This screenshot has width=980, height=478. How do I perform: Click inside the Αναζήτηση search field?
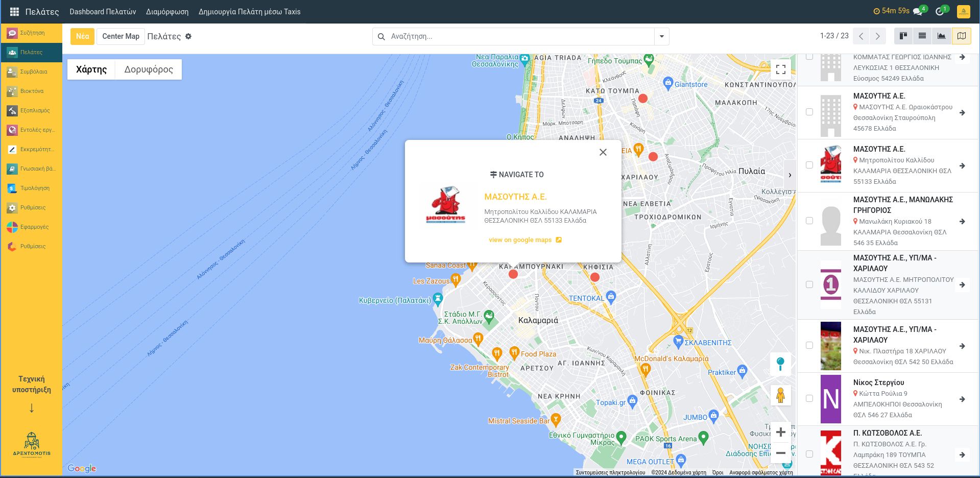pyautogui.click(x=521, y=36)
